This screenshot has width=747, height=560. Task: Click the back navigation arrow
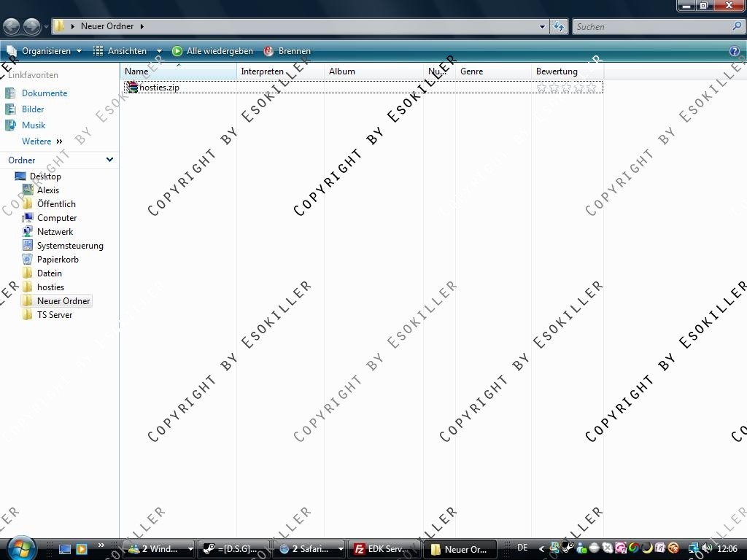point(11,26)
